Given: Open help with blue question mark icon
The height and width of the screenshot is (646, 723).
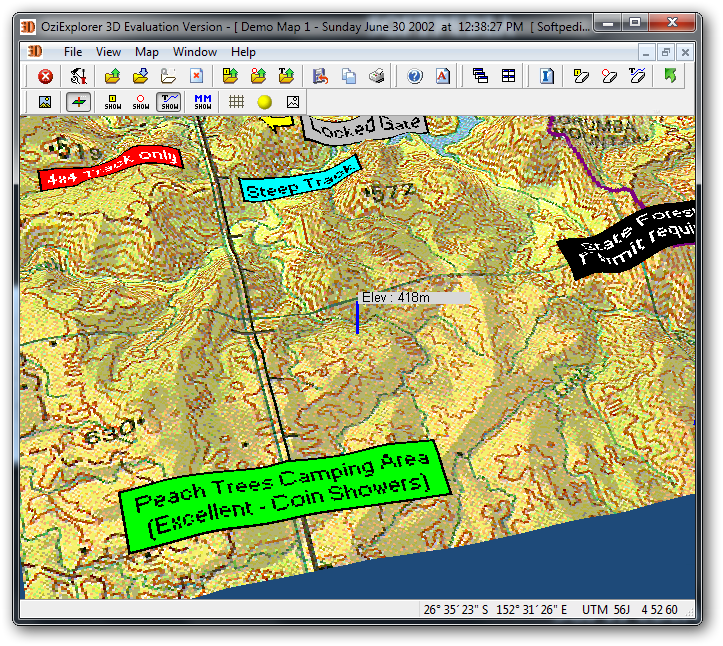Looking at the screenshot, I should tap(415, 76).
